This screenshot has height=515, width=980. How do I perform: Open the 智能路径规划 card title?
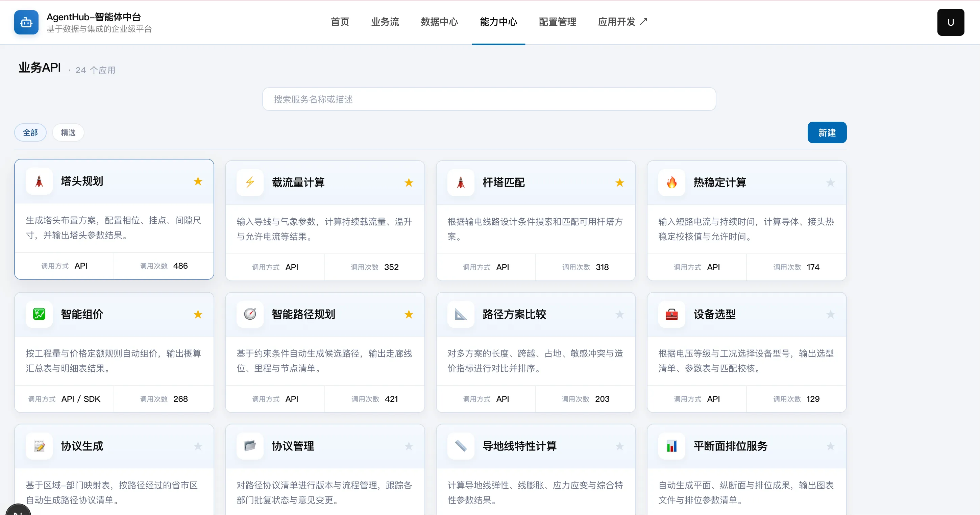[x=303, y=314]
